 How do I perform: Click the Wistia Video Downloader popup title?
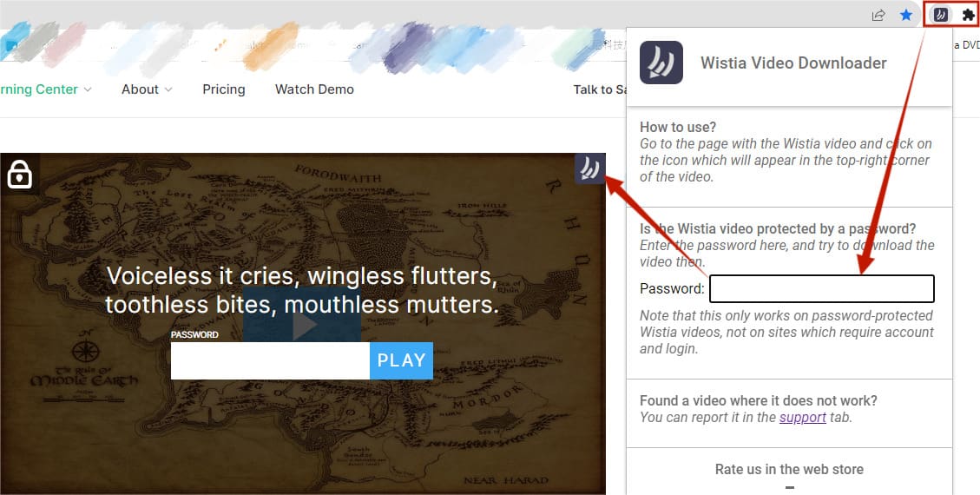click(x=793, y=63)
